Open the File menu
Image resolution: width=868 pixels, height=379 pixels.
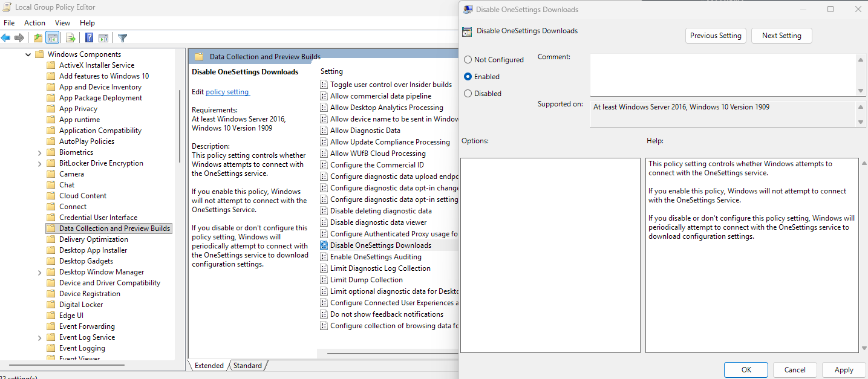coord(9,23)
